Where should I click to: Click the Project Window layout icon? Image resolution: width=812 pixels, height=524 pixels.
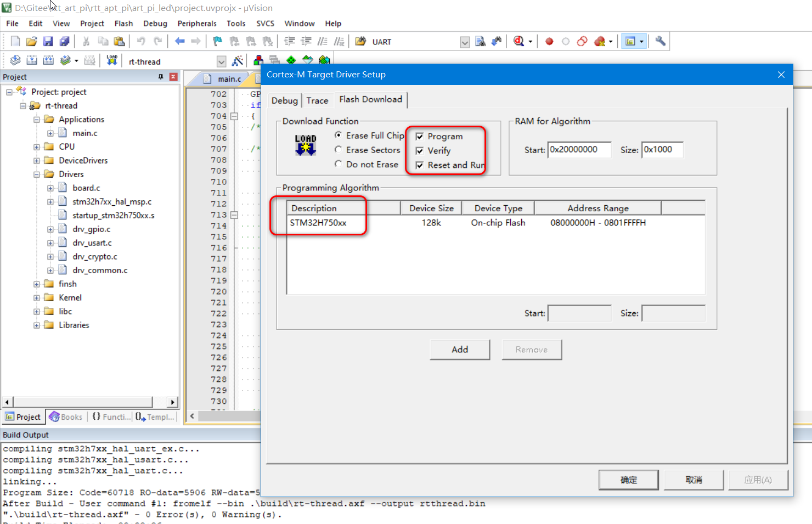[630, 41]
